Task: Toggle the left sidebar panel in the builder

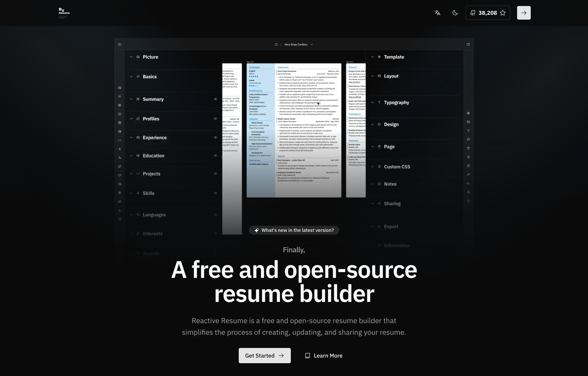Action: click(x=120, y=44)
